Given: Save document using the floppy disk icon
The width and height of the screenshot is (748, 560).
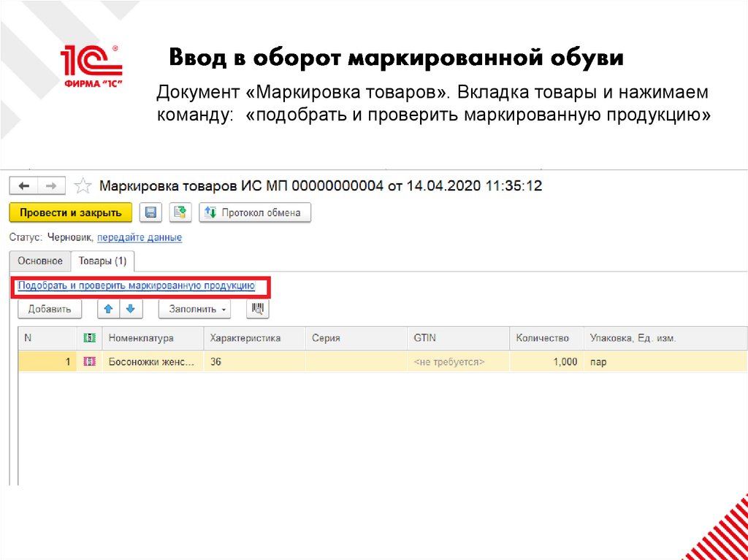Looking at the screenshot, I should pyautogui.click(x=150, y=212).
